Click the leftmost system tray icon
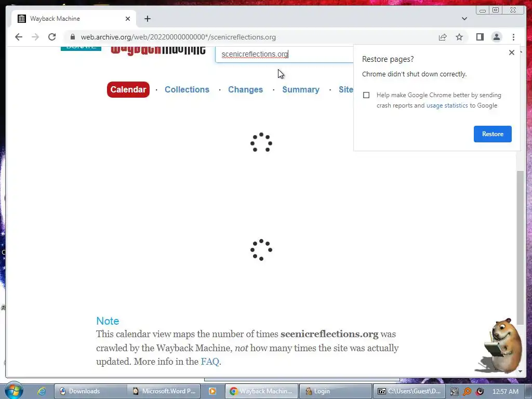The height and width of the screenshot is (399, 532). (x=455, y=392)
